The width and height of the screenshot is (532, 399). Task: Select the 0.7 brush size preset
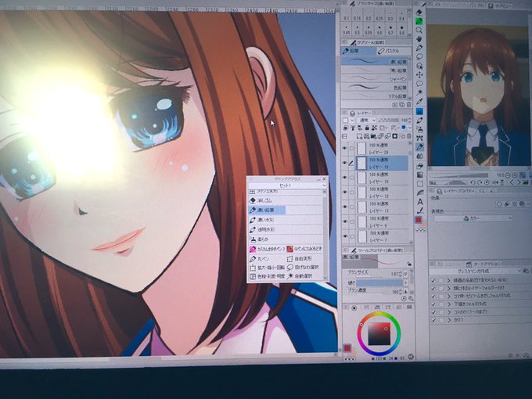390,31
